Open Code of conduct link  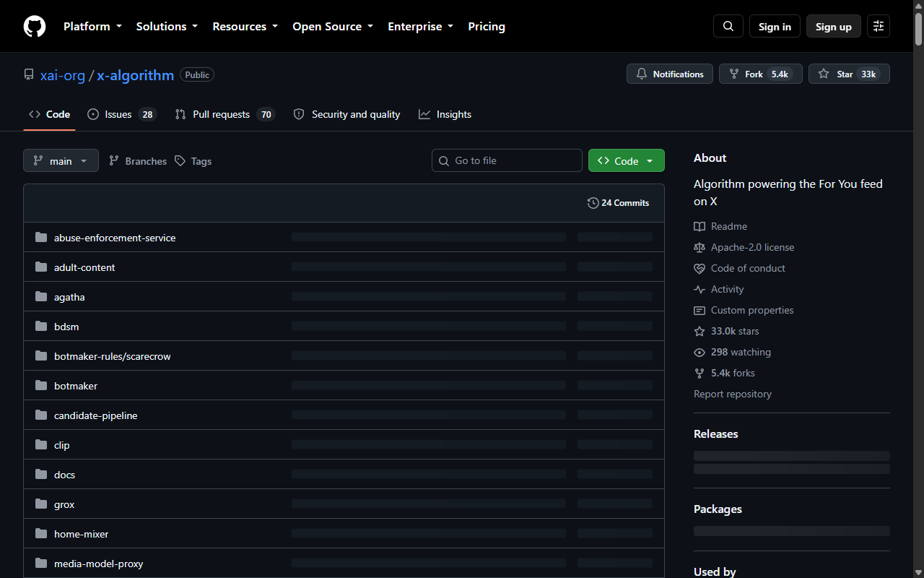(x=739, y=268)
